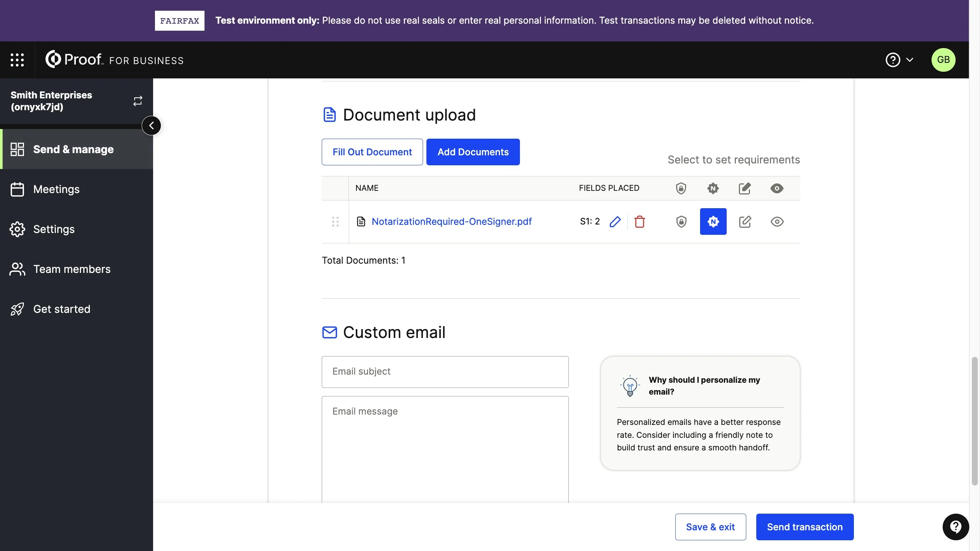The height and width of the screenshot is (551, 980).
Task: Open the GB user avatar menu
Action: pos(943,60)
